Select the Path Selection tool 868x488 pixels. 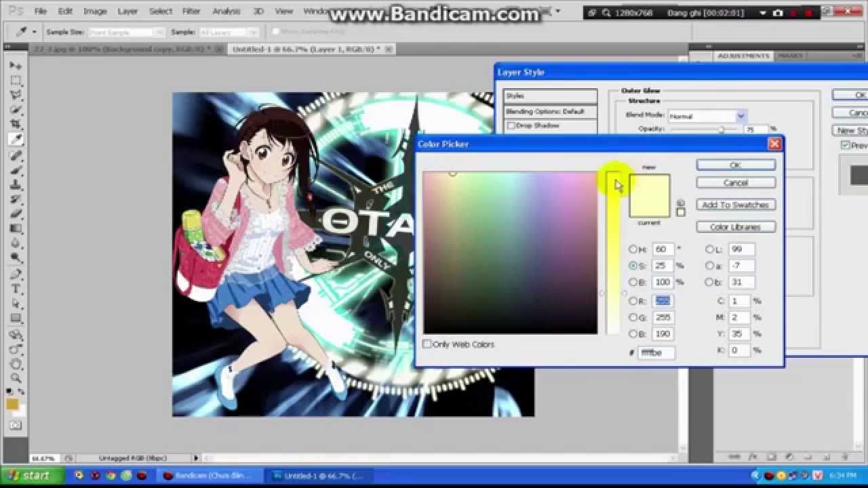coord(15,304)
